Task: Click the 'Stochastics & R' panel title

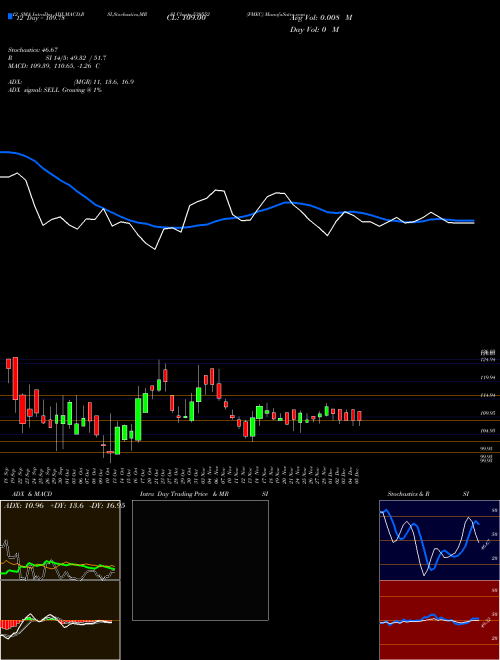Action: coord(408,494)
